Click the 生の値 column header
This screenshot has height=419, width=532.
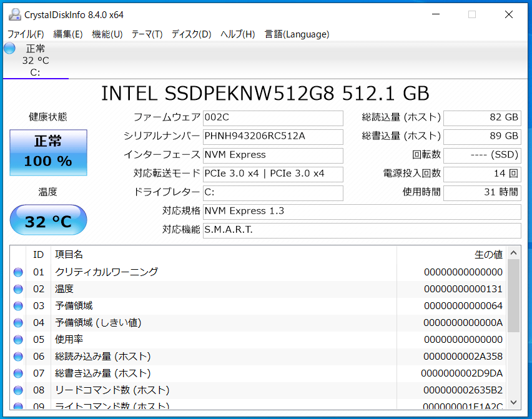[x=451, y=254]
